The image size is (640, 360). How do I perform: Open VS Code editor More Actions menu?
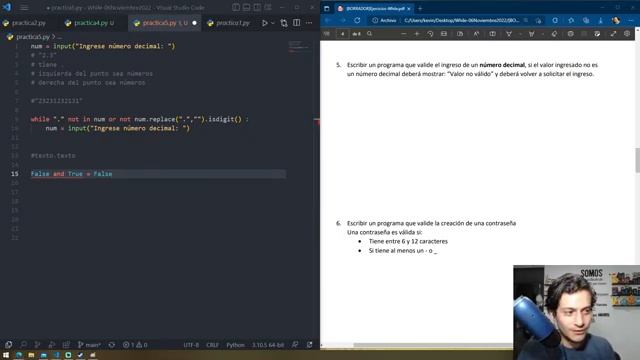(x=309, y=23)
